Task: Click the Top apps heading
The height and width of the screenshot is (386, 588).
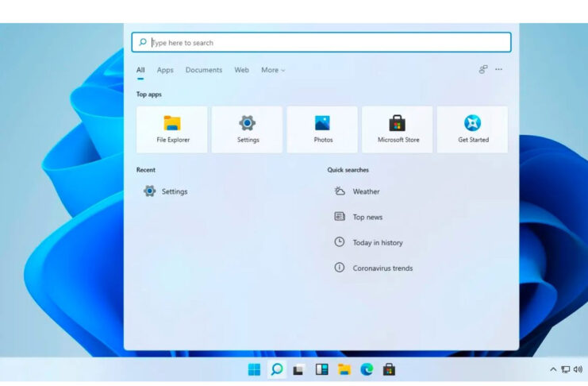Action: [x=149, y=95]
